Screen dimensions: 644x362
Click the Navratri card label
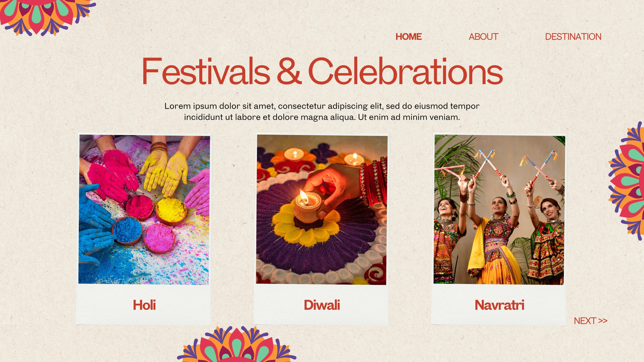[x=499, y=305]
